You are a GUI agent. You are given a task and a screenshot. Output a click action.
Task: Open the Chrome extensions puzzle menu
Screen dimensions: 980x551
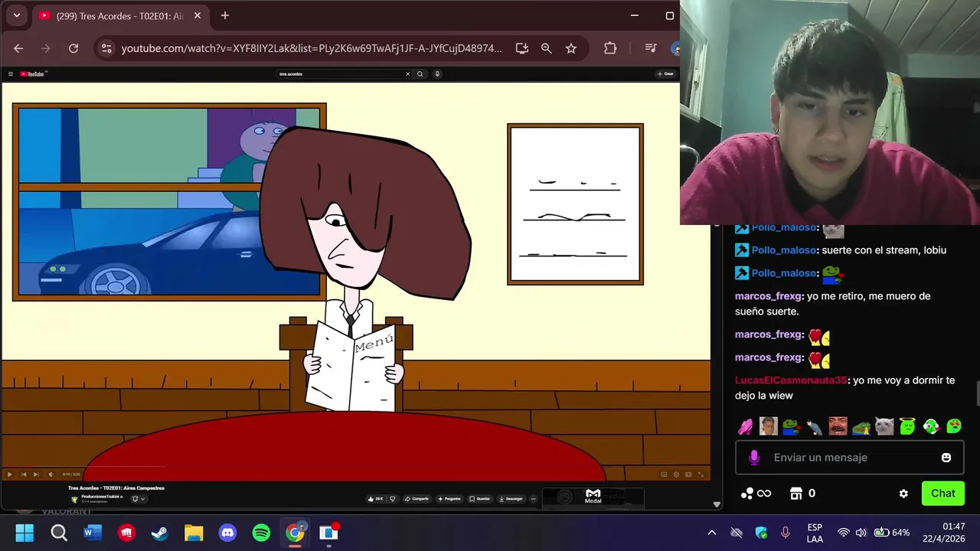click(x=610, y=48)
